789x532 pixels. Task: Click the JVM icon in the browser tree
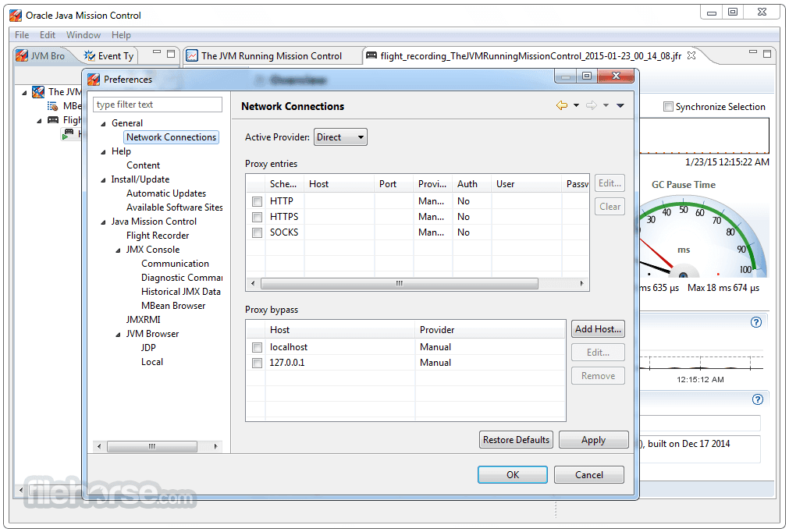[x=38, y=92]
